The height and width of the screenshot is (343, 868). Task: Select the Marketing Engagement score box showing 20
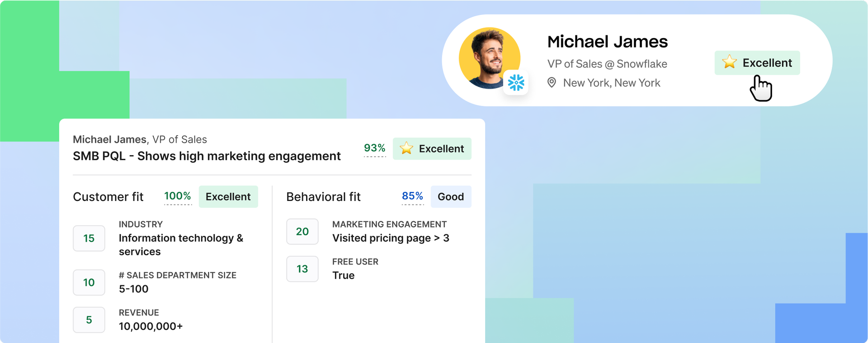pos(302,232)
